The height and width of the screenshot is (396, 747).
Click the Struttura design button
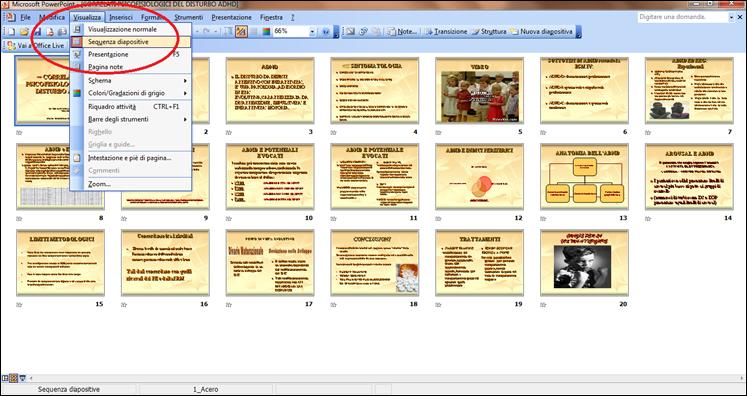[489, 31]
